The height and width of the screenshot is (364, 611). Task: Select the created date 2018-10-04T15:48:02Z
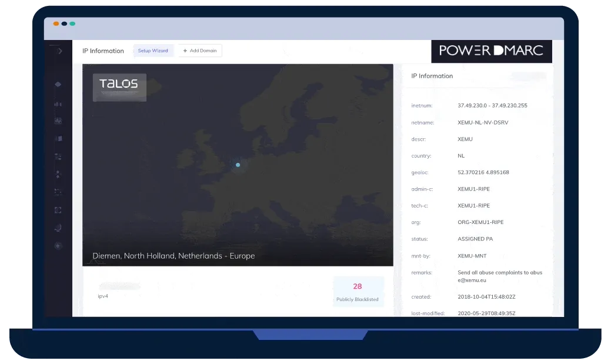[486, 297]
